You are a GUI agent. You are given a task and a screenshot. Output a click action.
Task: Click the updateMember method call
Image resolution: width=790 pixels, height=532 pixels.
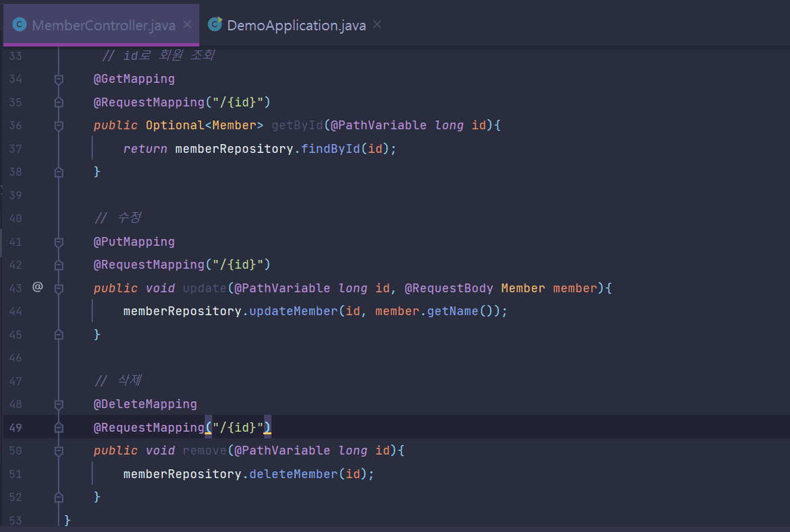click(x=293, y=311)
